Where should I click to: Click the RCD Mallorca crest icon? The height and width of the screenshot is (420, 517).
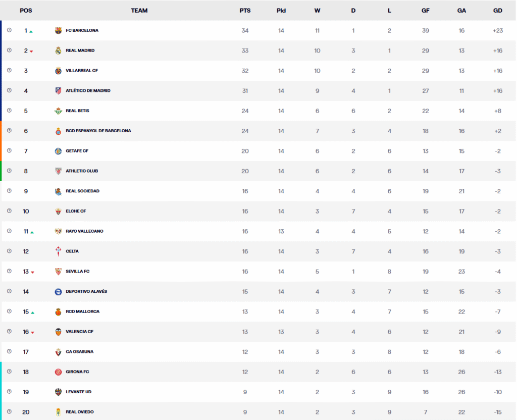click(x=58, y=311)
